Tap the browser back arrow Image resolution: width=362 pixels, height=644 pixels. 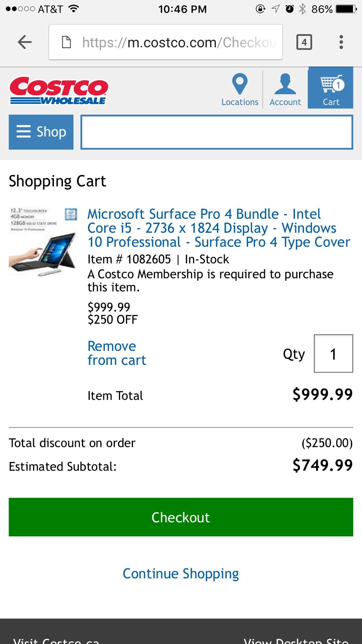24,42
